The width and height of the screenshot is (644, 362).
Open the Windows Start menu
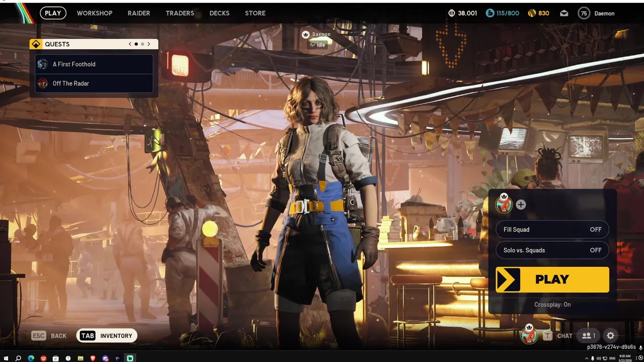[x=6, y=358]
